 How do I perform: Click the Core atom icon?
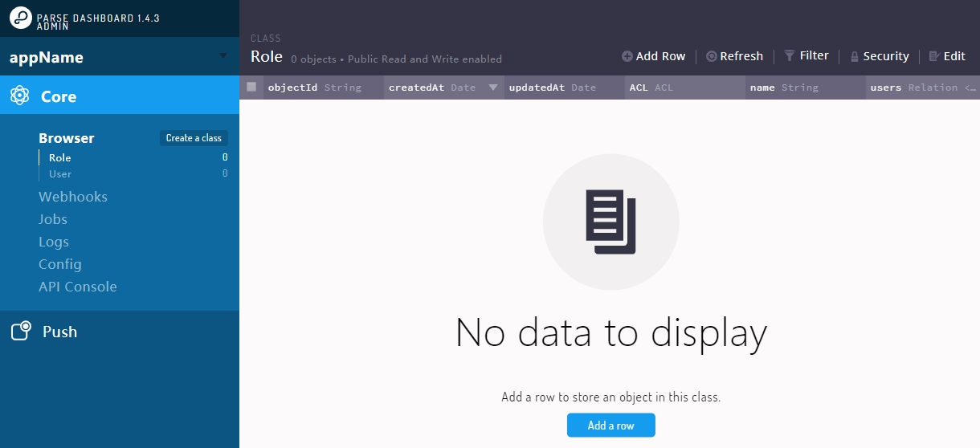point(20,96)
